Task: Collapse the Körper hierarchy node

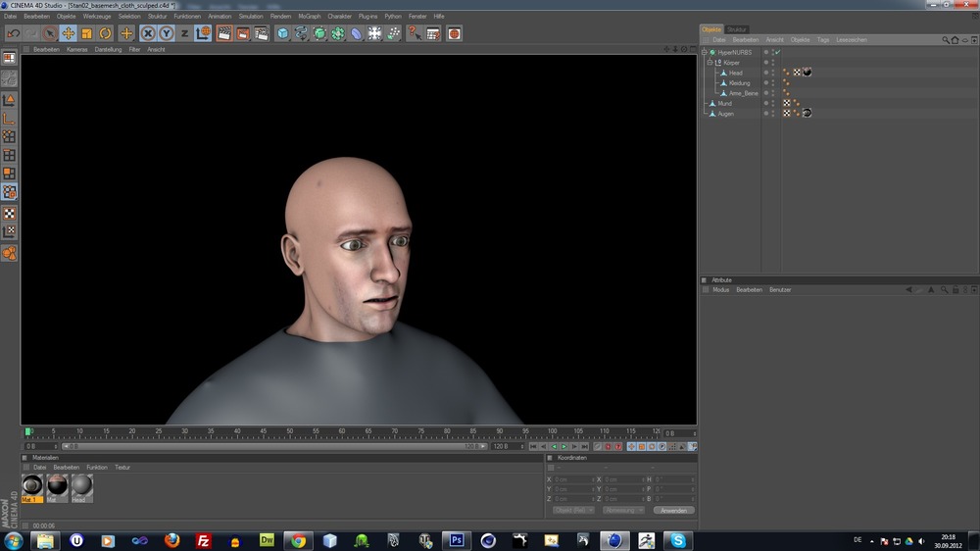Action: 710,63
